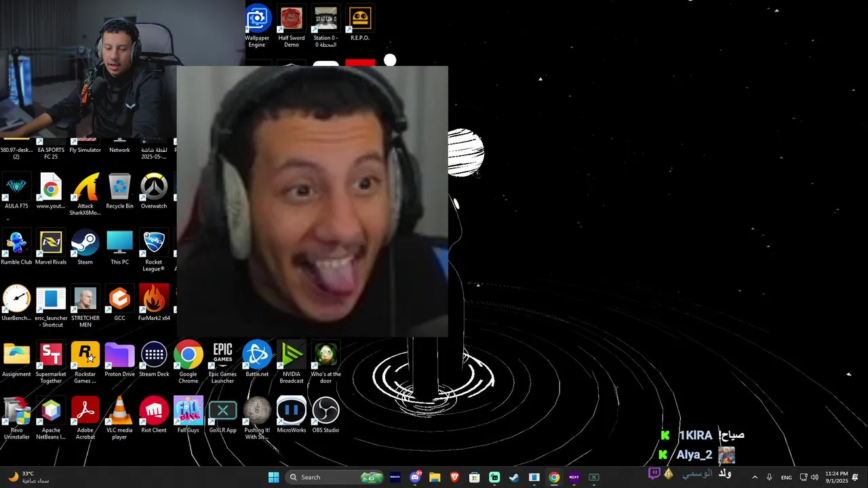Open Fall Guys desktop shortcut
Screen dimensions: 868x488
pyautogui.click(x=188, y=415)
